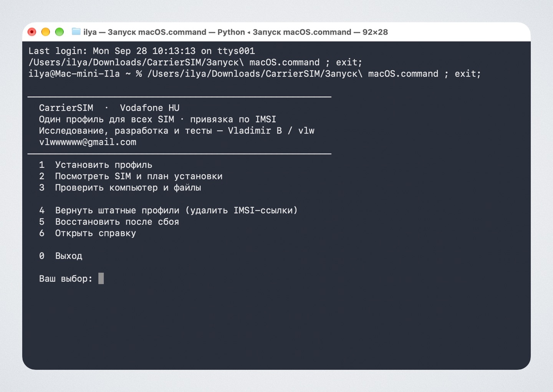Click option 5 "Восстановить после сбоя"
Screen dimensions: 553x392
point(109,222)
